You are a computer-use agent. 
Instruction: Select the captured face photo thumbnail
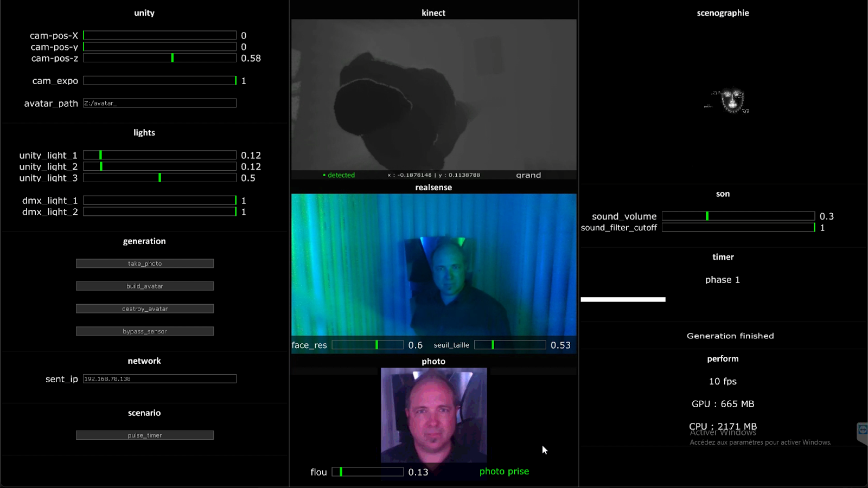433,415
